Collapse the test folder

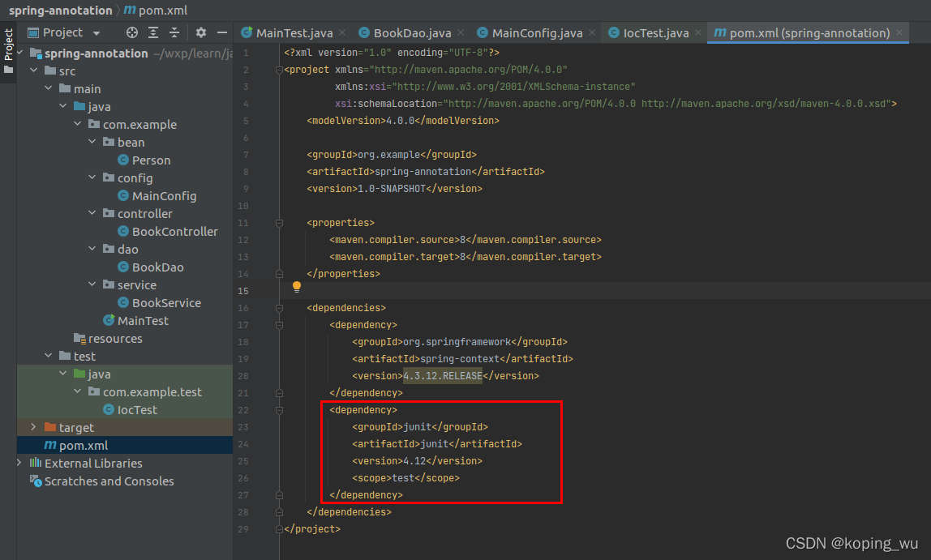coord(49,355)
